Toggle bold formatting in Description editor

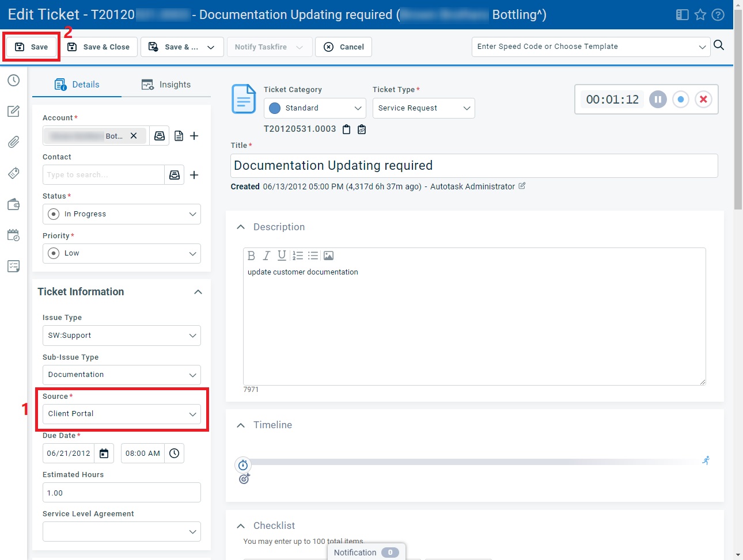click(x=251, y=256)
